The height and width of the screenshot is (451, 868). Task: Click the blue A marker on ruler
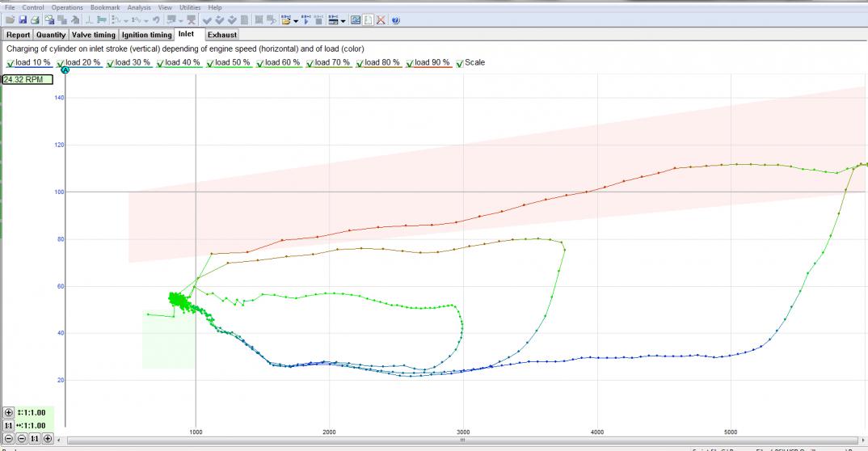(65, 70)
